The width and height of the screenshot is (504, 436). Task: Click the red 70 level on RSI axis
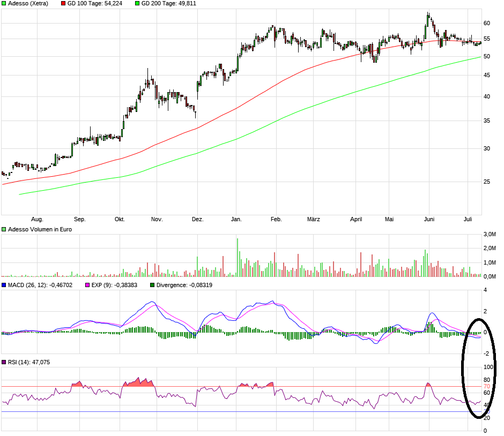coord(487,386)
